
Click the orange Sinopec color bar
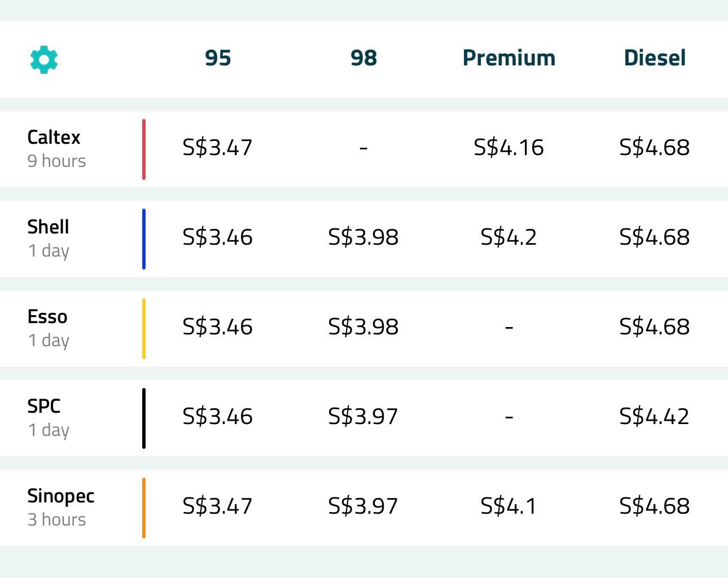(144, 508)
